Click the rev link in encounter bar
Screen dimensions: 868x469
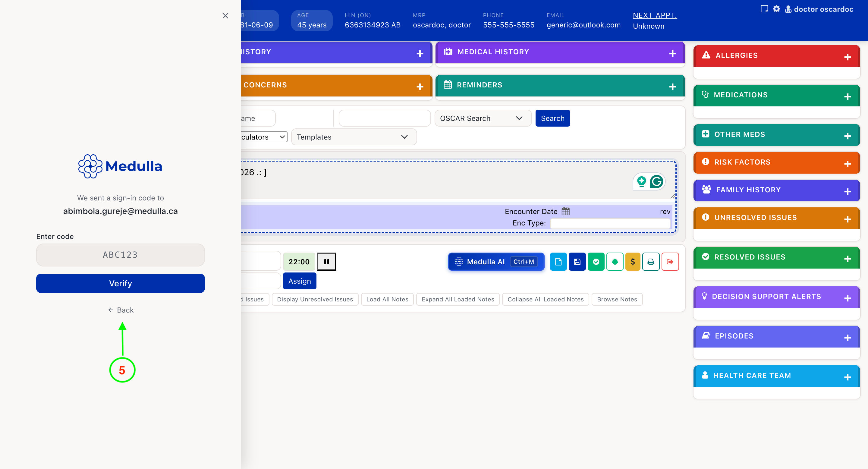click(665, 212)
